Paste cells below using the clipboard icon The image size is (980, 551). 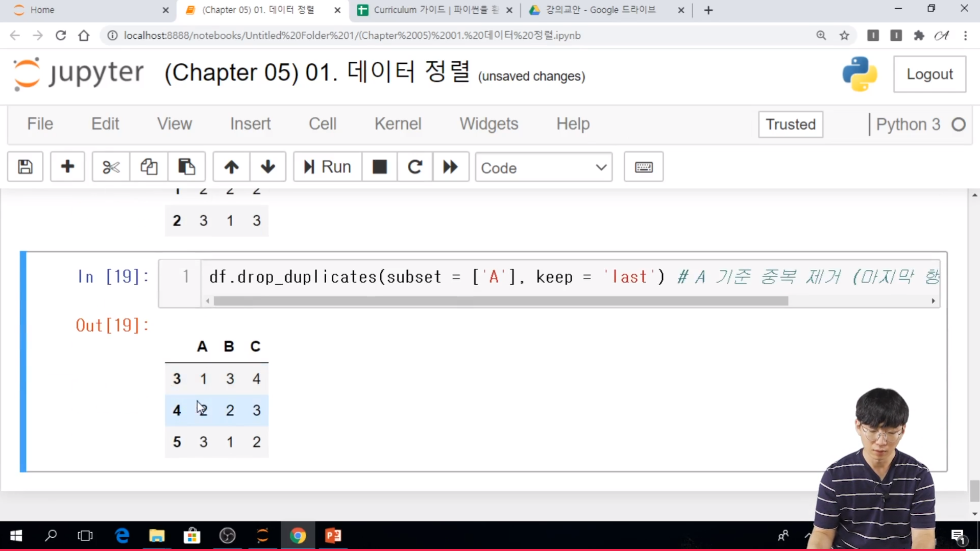pos(186,167)
